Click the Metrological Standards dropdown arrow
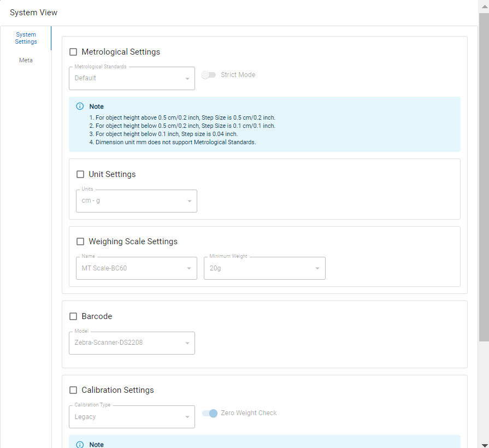489x448 pixels. (187, 79)
